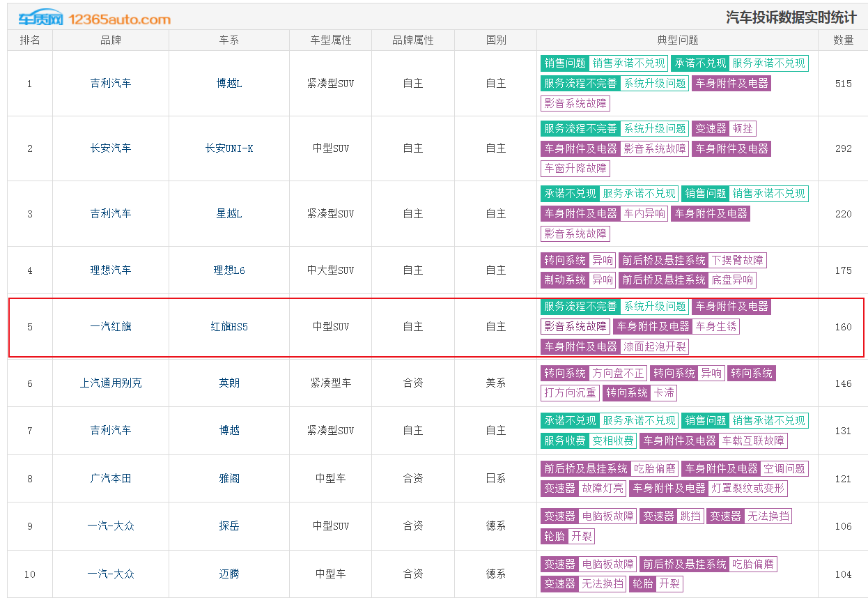
Task: Click the 灯罩裂纹或变形 problem tag
Action: pos(748,489)
